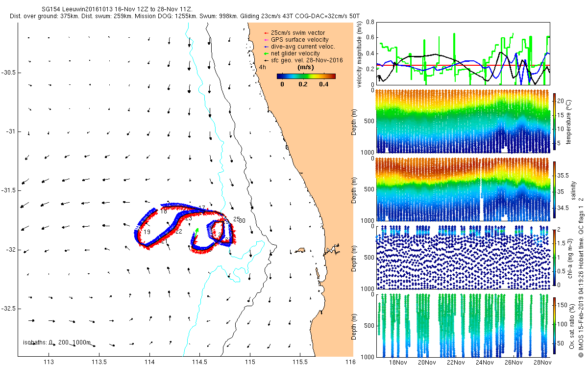Click the '-31.5' latitude tick on the map
The height and width of the screenshot is (368, 588).
[x=8, y=190]
